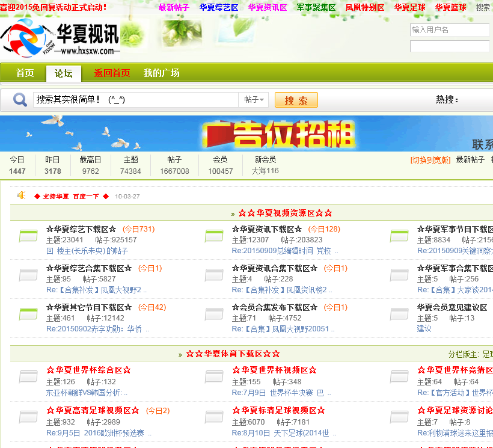This screenshot has height=448, width=493.
Task: Open ☆华夏高清足球视频区☆ forum
Action: (x=93, y=410)
